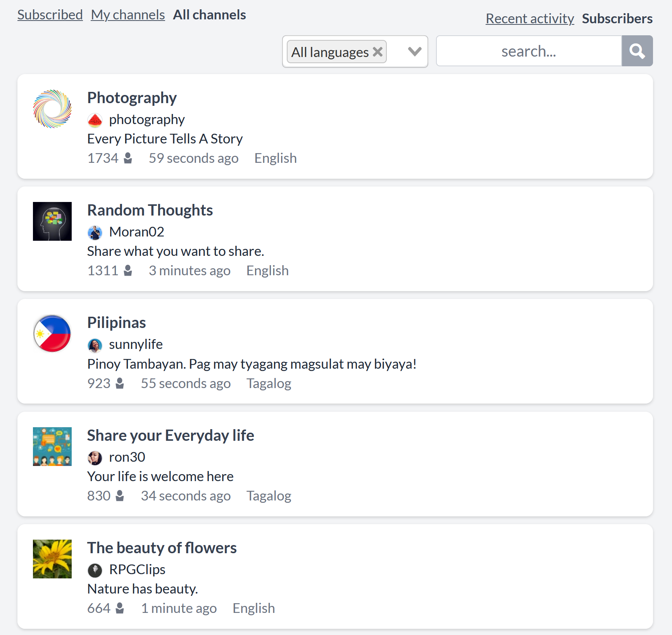The height and width of the screenshot is (635, 672).
Task: Open The beauty of flowers channel title
Action: (162, 548)
